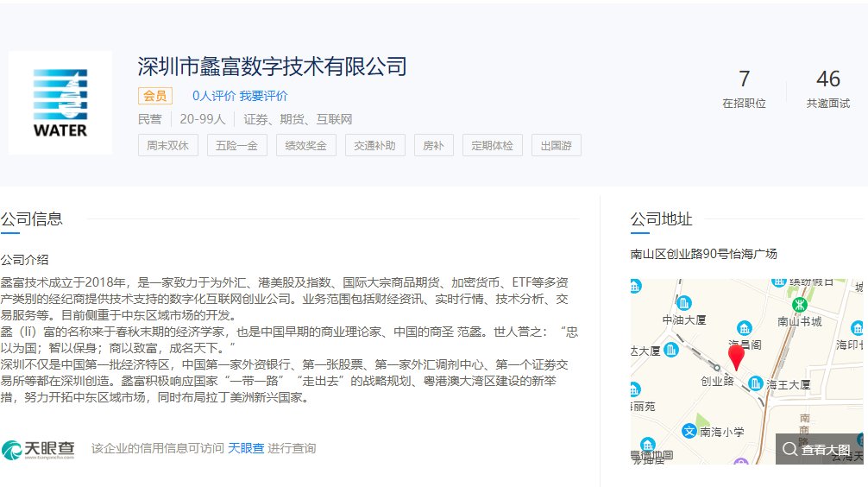
Task: Click the 南海小学 school marker icon
Action: pos(689,431)
